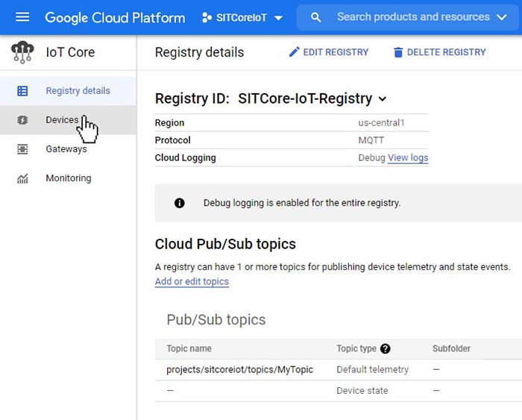Image resolution: width=522 pixels, height=420 pixels.
Task: Click the Registry details sidebar icon
Action: tap(22, 90)
